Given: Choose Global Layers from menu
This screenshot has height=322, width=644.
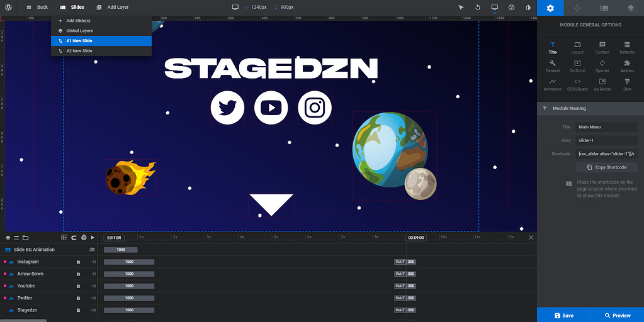Looking at the screenshot, I should coord(101,31).
